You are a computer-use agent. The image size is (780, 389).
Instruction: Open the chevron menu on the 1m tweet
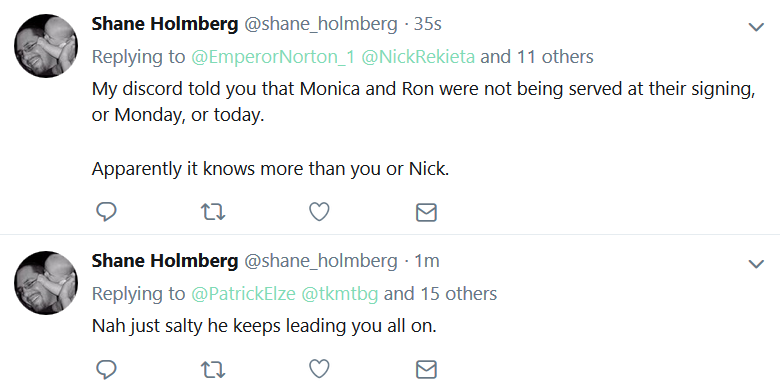pyautogui.click(x=756, y=264)
